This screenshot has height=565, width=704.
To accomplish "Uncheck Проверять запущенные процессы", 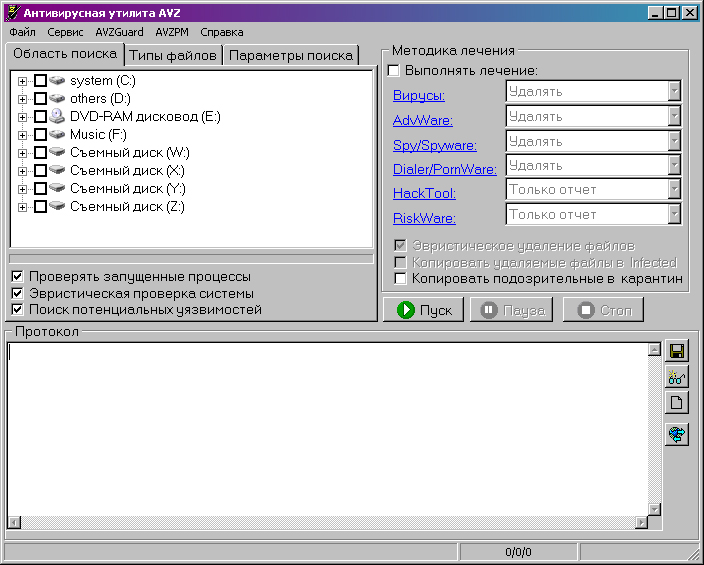I will pos(17,277).
